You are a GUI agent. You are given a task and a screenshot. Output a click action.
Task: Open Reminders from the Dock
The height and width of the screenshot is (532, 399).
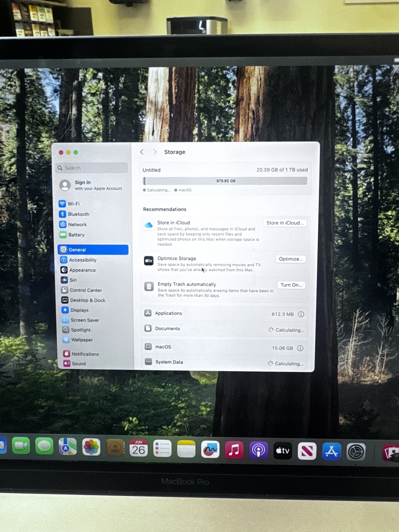(x=162, y=449)
